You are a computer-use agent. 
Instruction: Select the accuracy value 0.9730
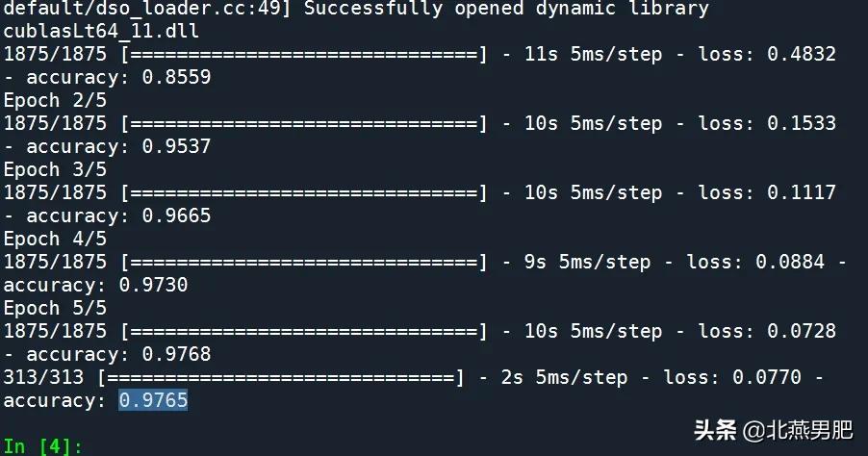click(153, 285)
